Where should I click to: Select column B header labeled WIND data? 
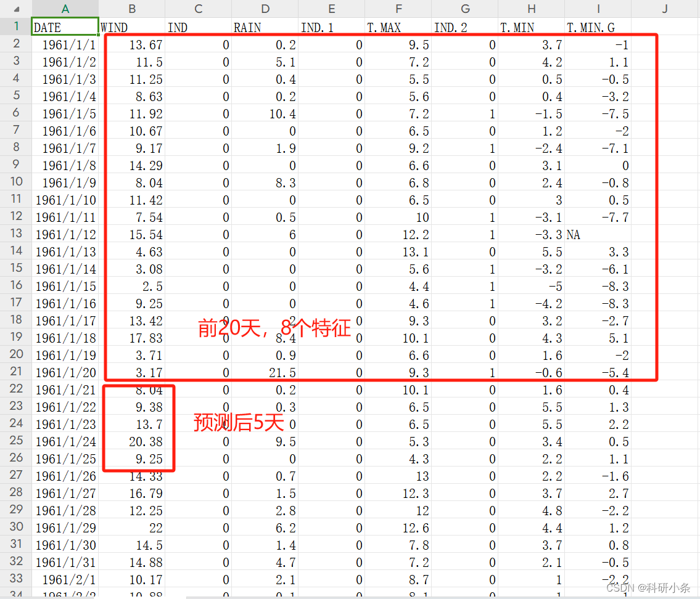tap(132, 9)
